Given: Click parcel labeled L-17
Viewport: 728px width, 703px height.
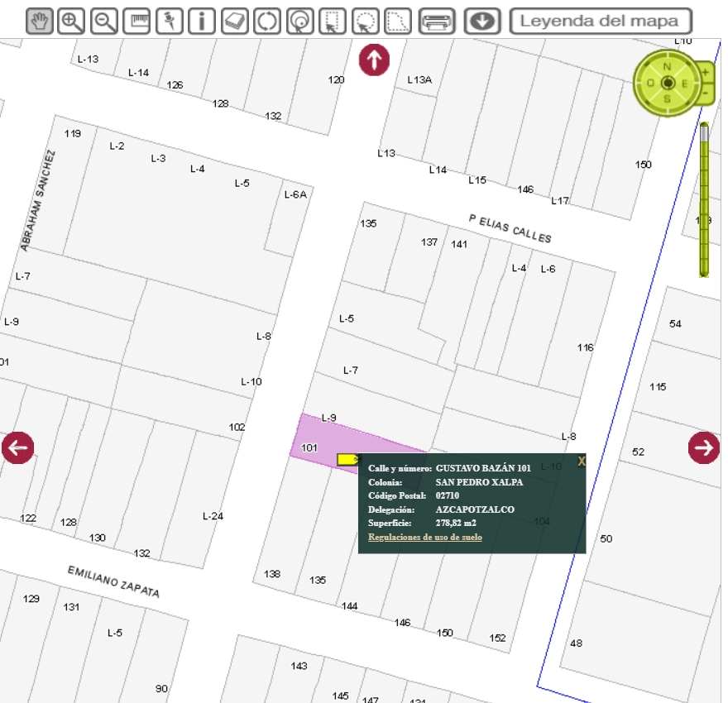Looking at the screenshot, I should click(560, 201).
